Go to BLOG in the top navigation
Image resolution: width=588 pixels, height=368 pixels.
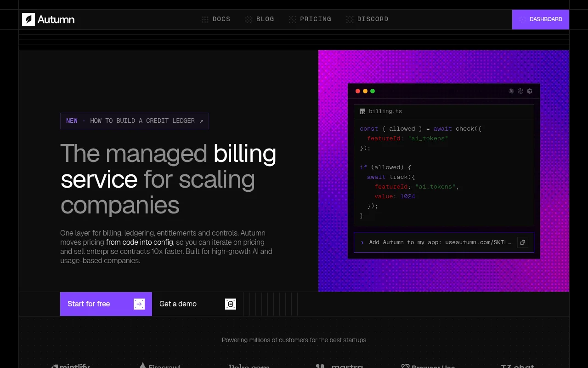click(x=260, y=19)
